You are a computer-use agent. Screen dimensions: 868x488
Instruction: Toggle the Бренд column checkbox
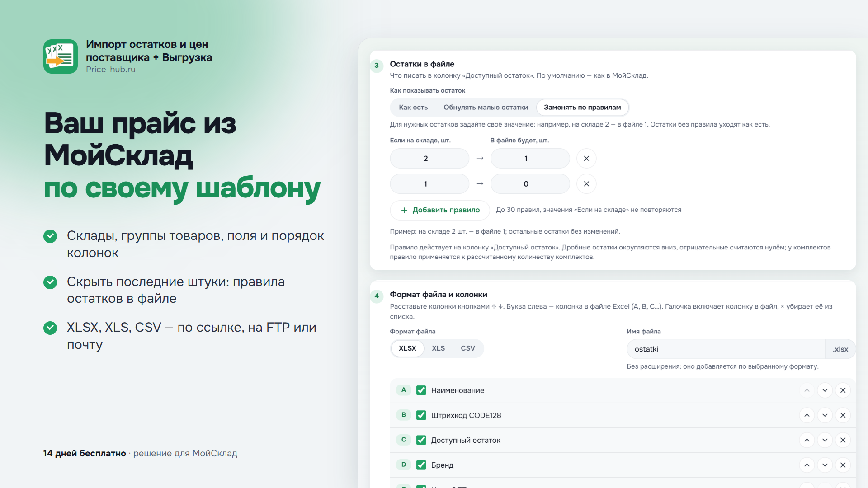click(421, 465)
